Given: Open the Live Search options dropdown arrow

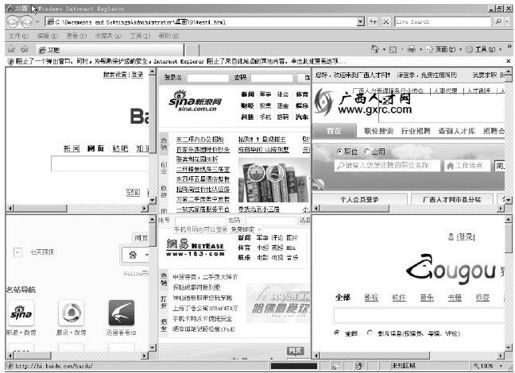Looking at the screenshot, I should point(507,22).
